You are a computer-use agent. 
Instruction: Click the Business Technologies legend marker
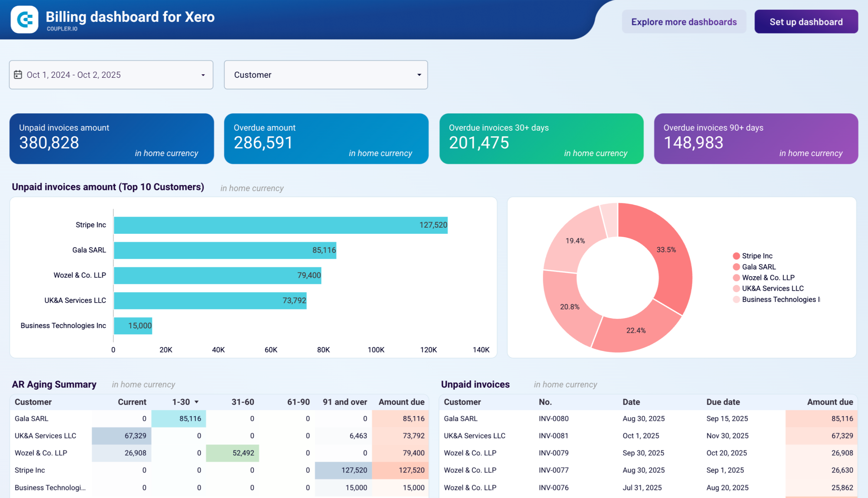736,299
